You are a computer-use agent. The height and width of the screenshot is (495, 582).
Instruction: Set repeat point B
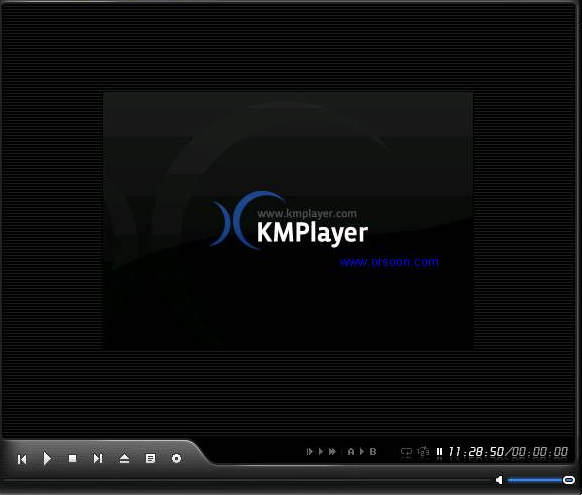373,452
